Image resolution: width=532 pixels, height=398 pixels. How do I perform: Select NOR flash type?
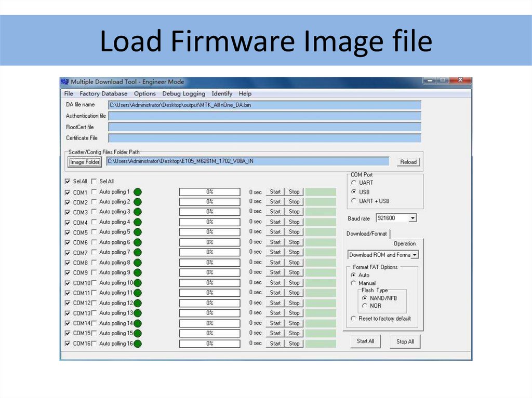coord(364,306)
